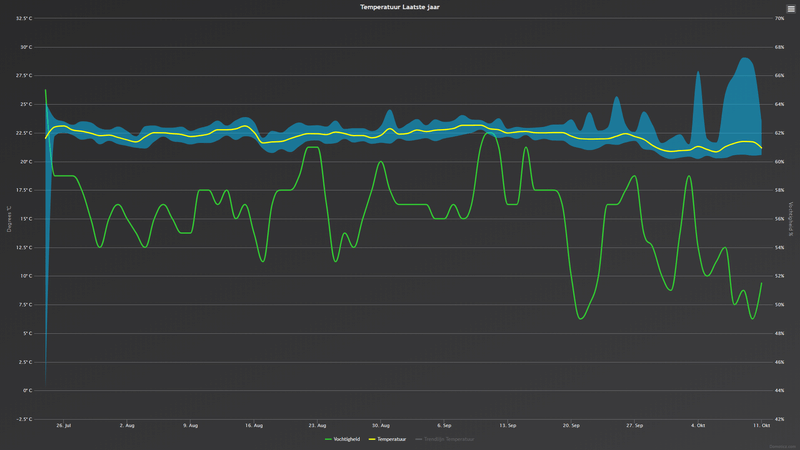Click the 20° C temperature axis label
800x450 pixels.
pos(26,162)
